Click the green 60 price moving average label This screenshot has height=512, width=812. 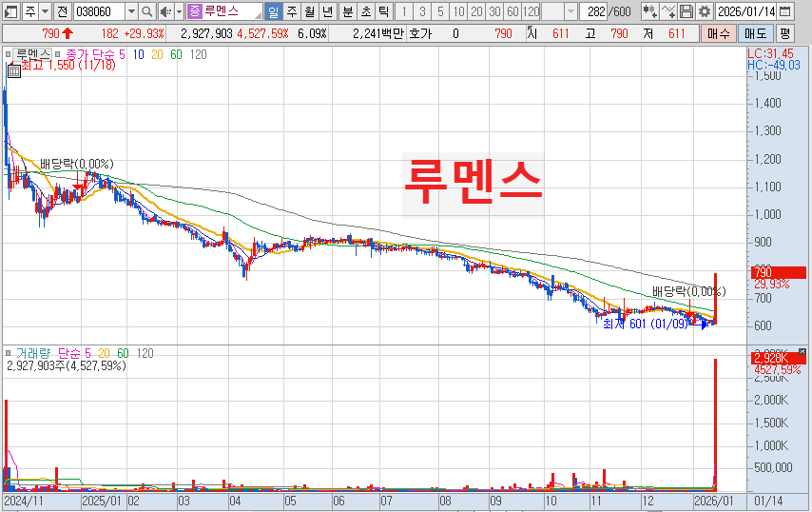click(x=176, y=54)
